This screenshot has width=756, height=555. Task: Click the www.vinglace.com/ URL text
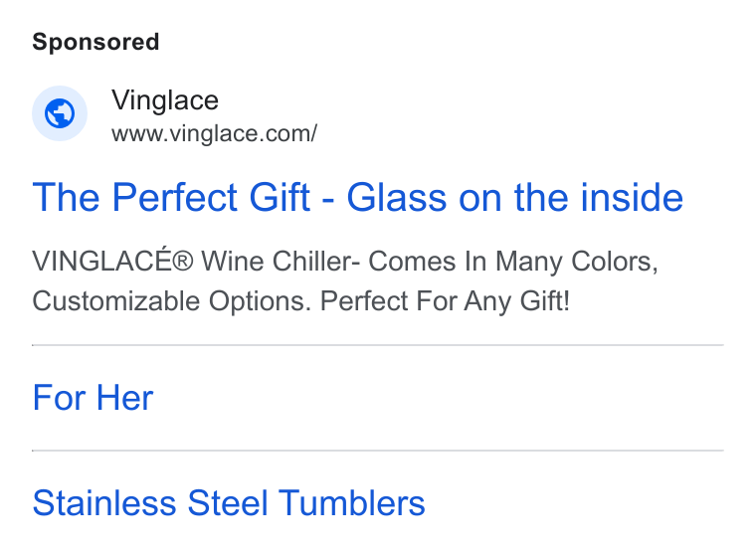214,133
